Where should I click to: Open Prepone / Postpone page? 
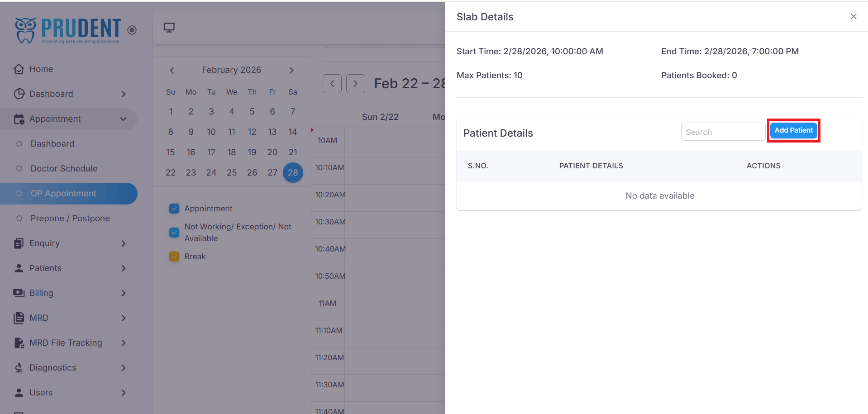(x=70, y=218)
